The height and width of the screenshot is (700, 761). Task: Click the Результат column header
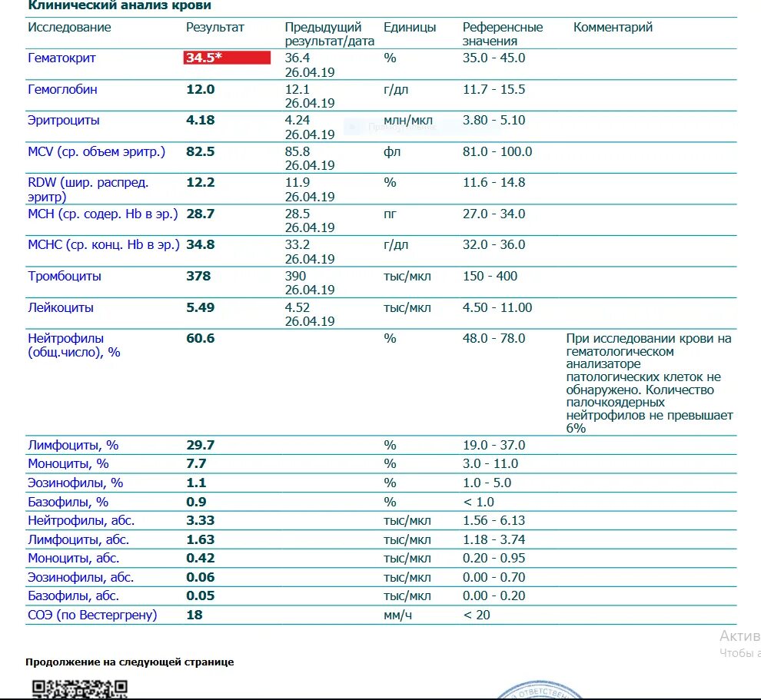pos(215,27)
